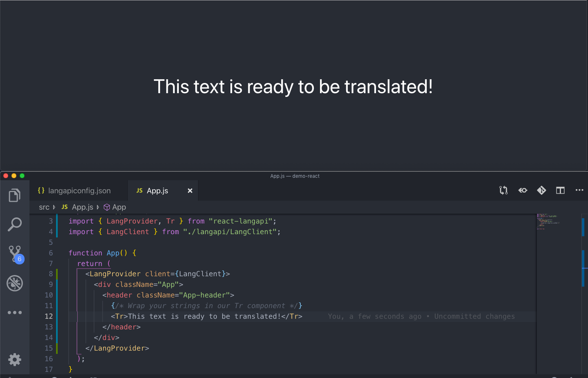Click the App.js breadcrumb segment
The height and width of the screenshot is (378, 588).
(78, 207)
